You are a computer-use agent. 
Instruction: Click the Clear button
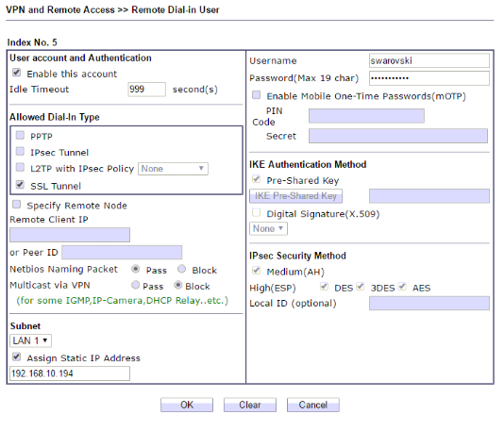250,405
